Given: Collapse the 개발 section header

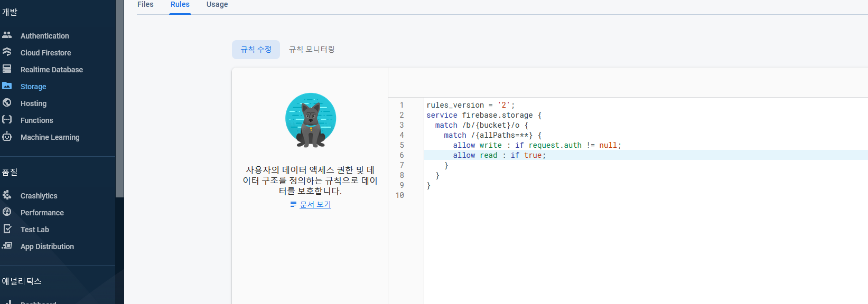Looking at the screenshot, I should (10, 12).
